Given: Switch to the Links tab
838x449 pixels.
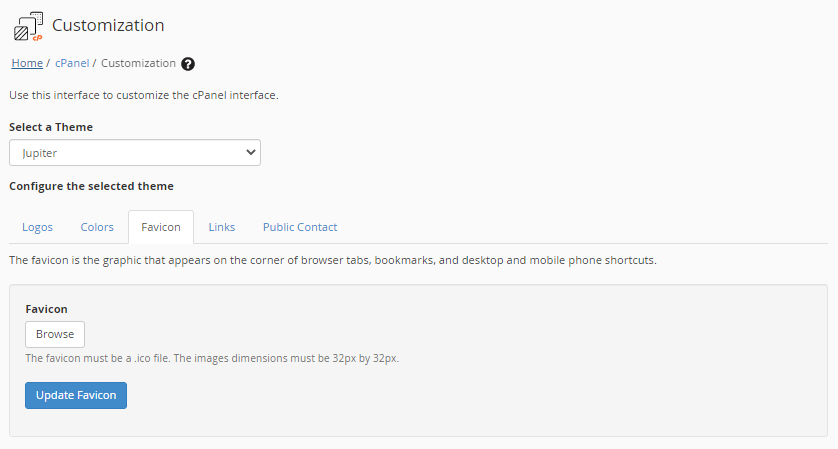Looking at the screenshot, I should coord(222,227).
